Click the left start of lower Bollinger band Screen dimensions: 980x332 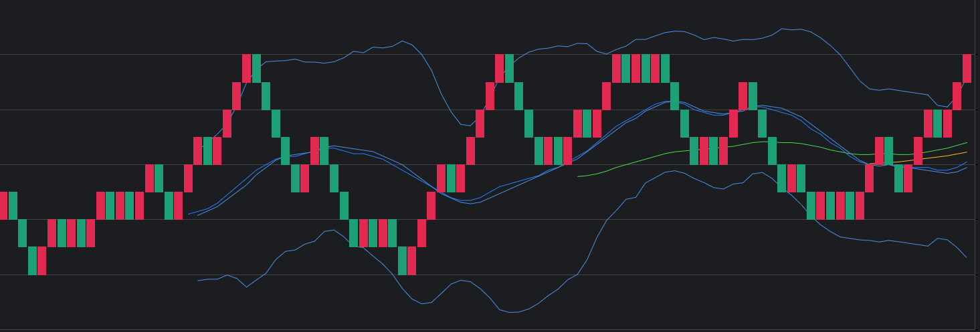pos(198,281)
